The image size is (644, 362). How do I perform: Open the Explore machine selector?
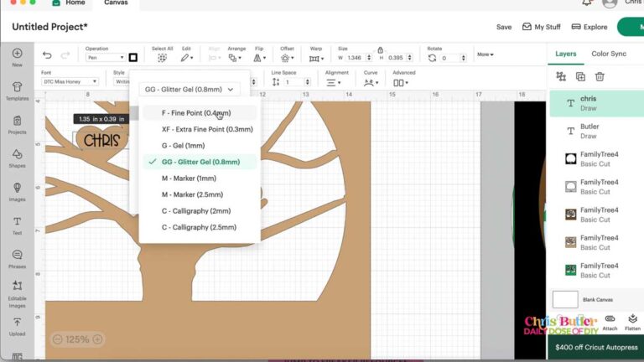tap(589, 27)
